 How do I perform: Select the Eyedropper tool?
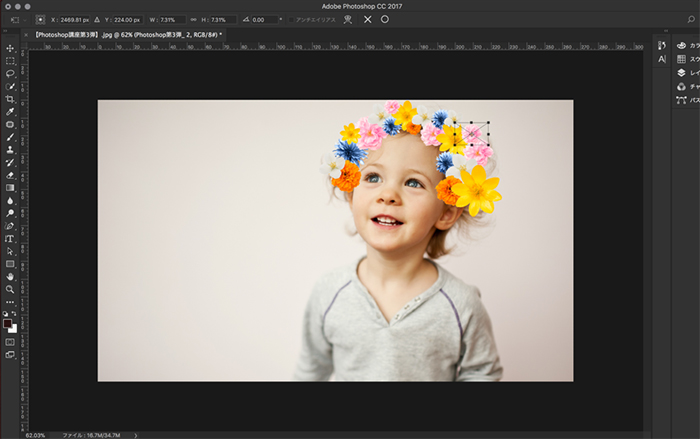coord(10,112)
